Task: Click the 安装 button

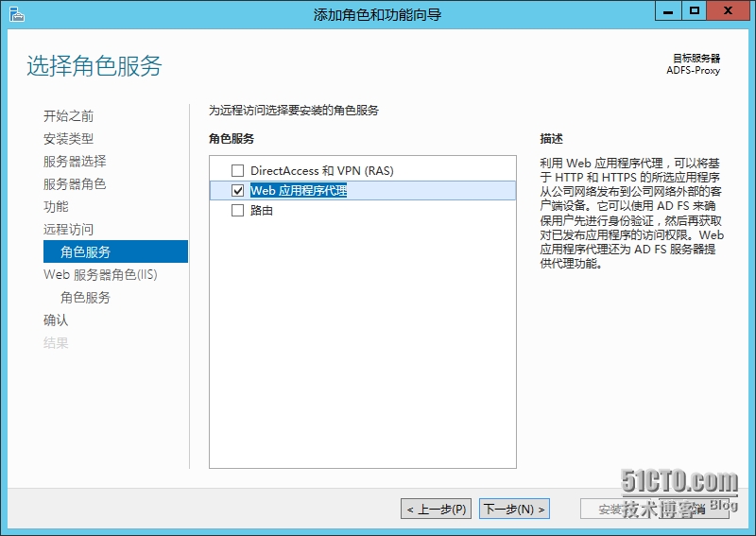Action: [x=614, y=510]
